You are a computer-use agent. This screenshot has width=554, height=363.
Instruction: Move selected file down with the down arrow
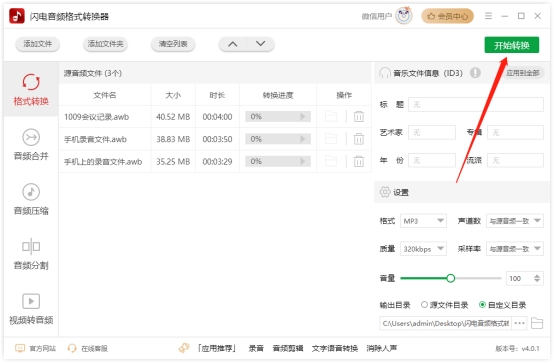pos(260,44)
